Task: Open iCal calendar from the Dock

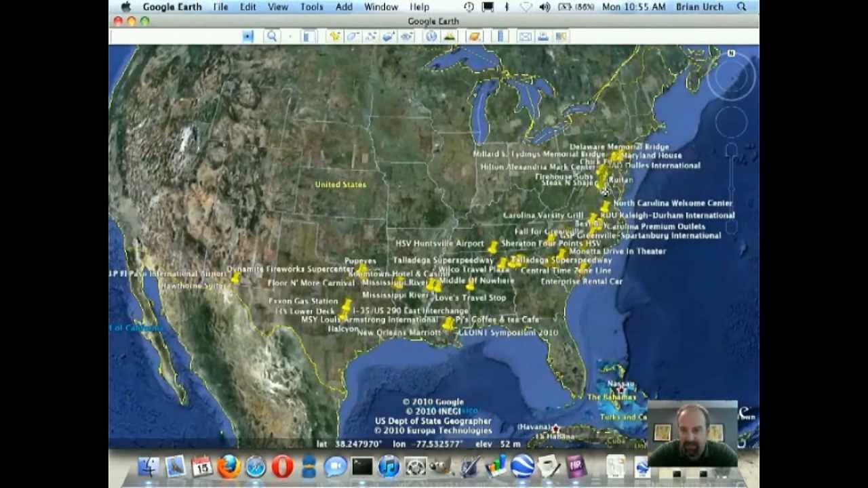Action: [202, 466]
